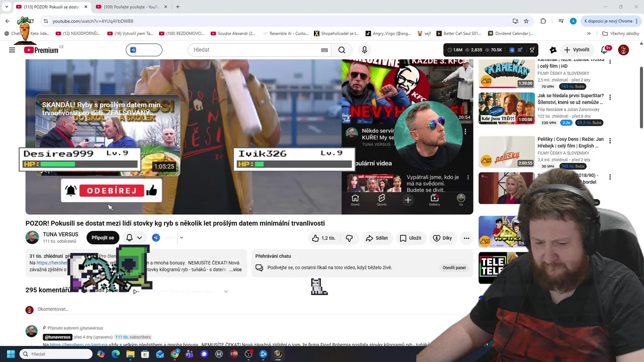This screenshot has height=362, width=644.
Task: Go back with browser back arrow
Action: tap(7, 21)
